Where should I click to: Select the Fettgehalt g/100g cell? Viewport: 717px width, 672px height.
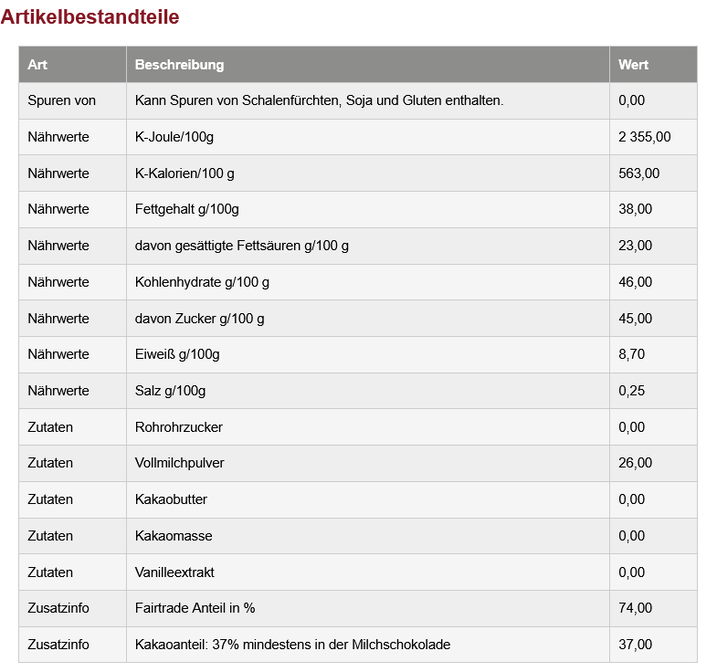(187, 209)
